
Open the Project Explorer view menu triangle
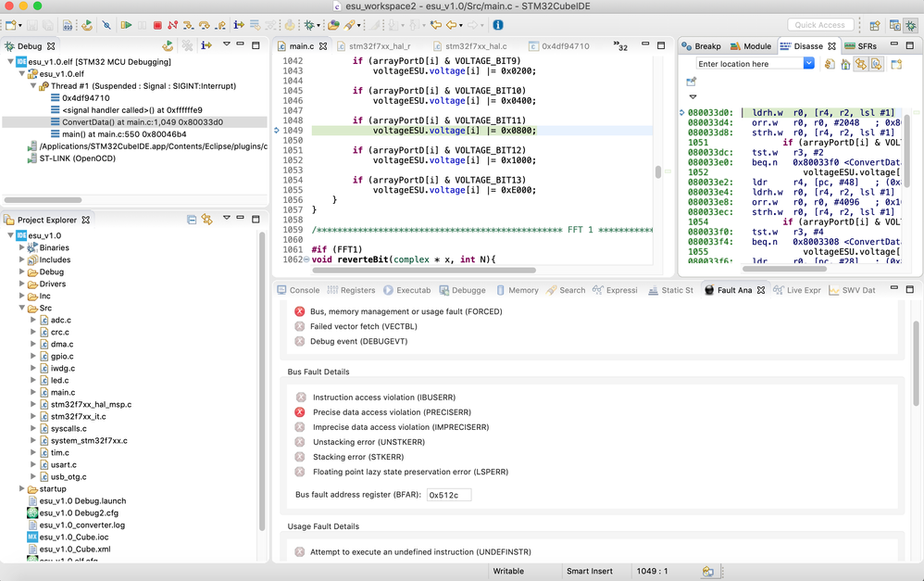(226, 219)
